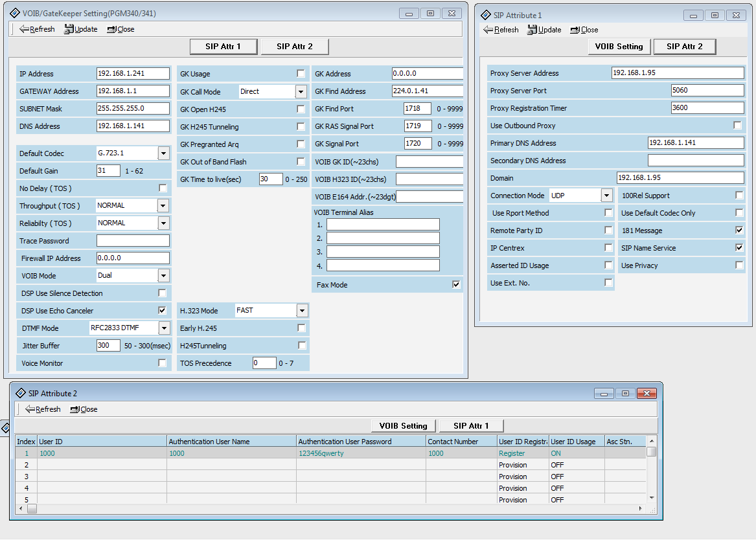Click Refresh icon in SIP Attribute 2 window
Image resolution: width=756 pixels, height=540 pixels.
click(x=30, y=409)
